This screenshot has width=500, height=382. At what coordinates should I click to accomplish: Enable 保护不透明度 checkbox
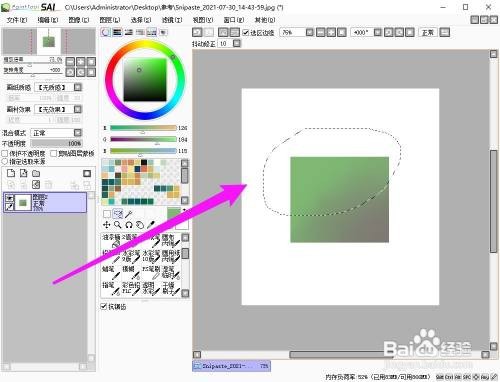click(x=5, y=153)
